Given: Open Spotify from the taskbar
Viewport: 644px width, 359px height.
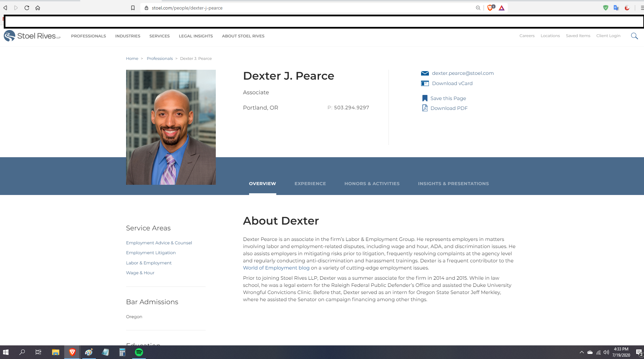Looking at the screenshot, I should pyautogui.click(x=139, y=352).
